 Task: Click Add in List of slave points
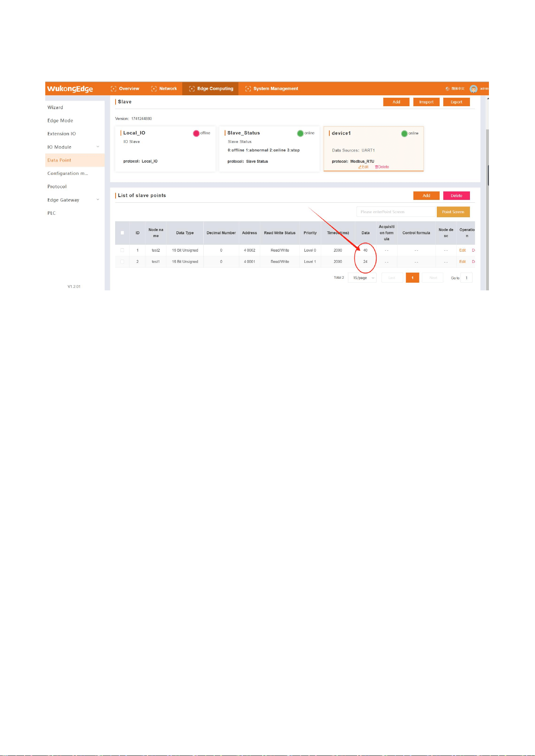[x=426, y=196]
